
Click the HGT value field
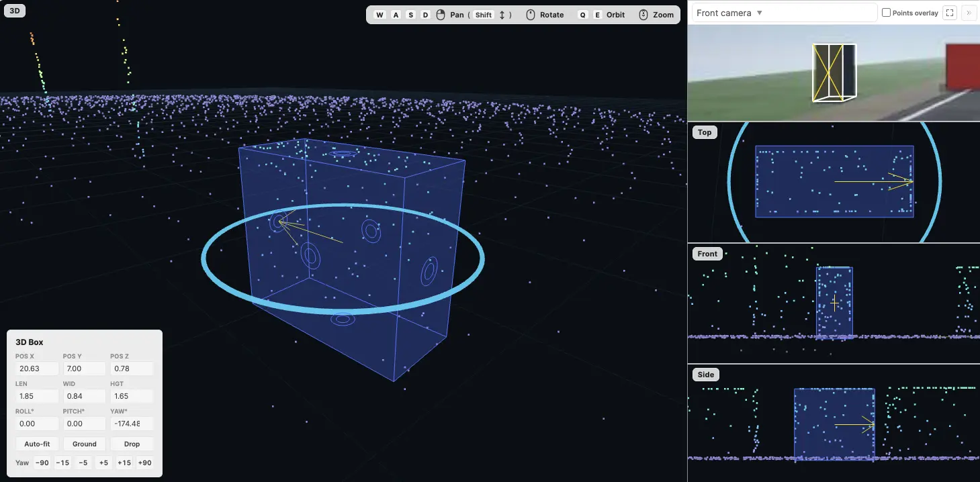click(x=132, y=396)
